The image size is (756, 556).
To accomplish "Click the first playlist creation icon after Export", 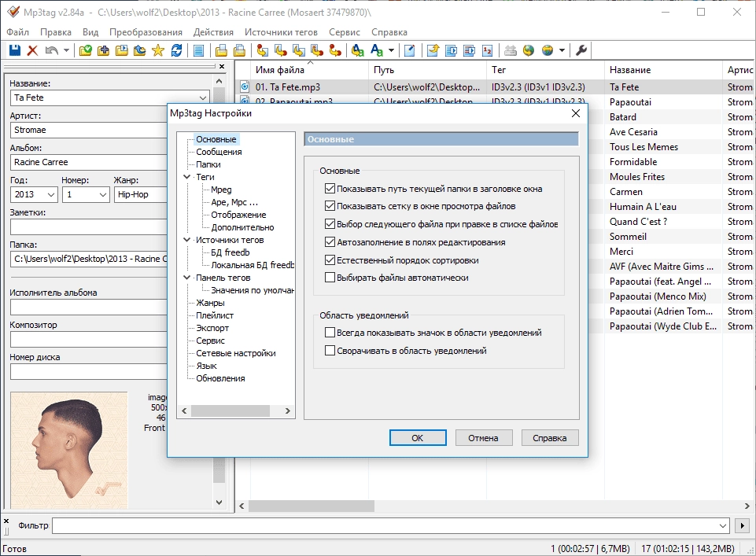I will 452,50.
